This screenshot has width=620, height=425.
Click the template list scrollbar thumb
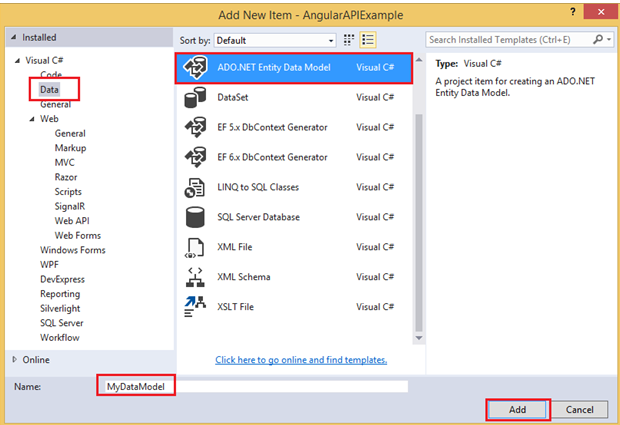[x=419, y=223]
